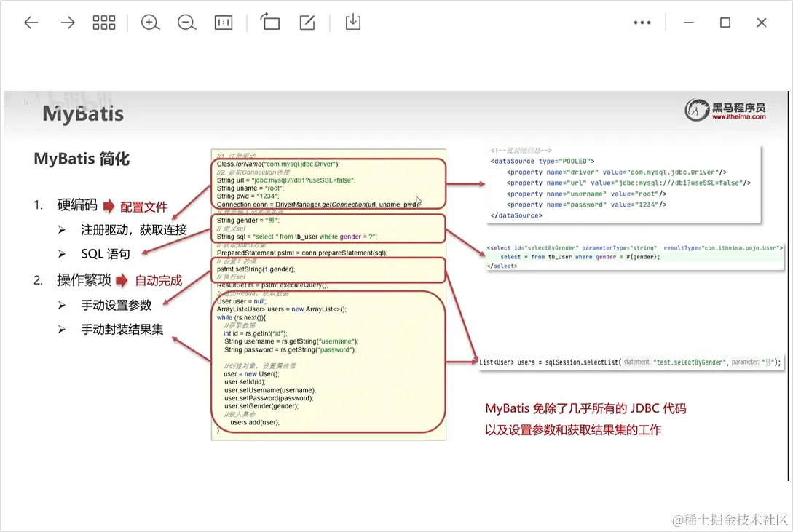Viewport: 793px width, 532px height.
Task: Click 'String username = rs.getString' line
Action: 291,341
